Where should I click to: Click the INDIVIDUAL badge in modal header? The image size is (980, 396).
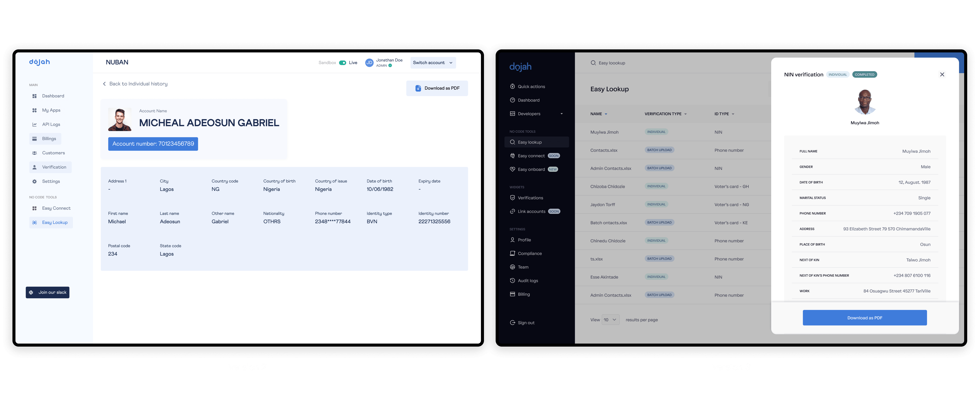(x=838, y=75)
